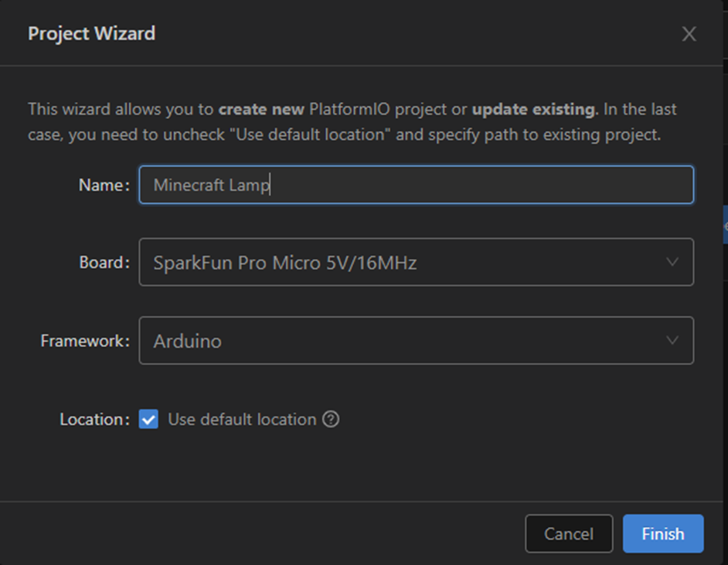Expand the Board dropdown chevron
The image size is (728, 565).
coord(672,262)
